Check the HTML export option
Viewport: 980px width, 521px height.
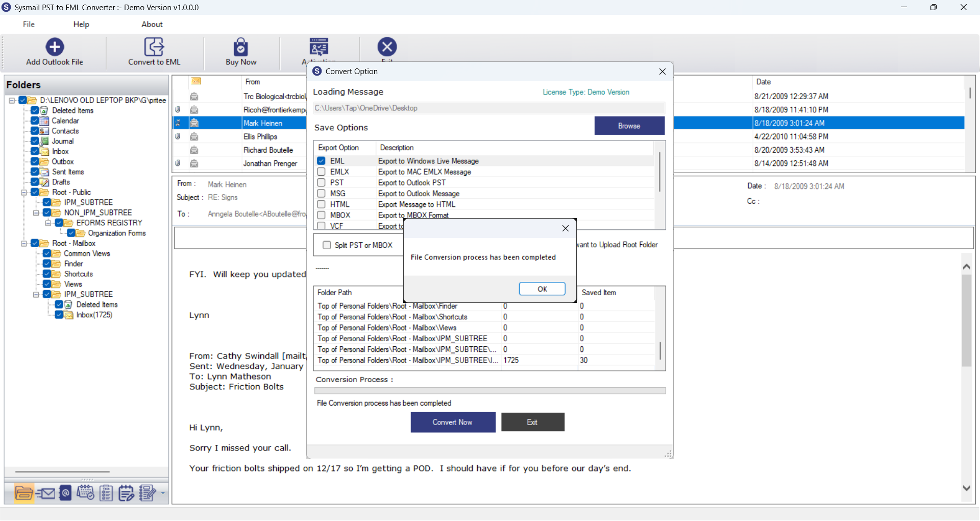(321, 204)
